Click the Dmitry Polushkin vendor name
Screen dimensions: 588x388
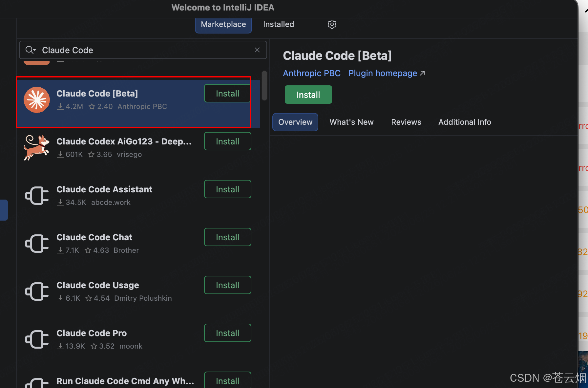143,298
